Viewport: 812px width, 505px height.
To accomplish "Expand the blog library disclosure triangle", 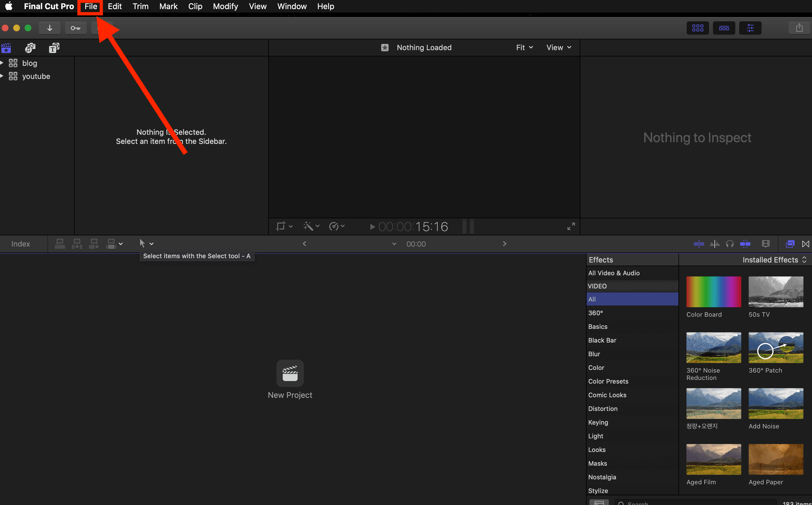I will (x=2, y=63).
